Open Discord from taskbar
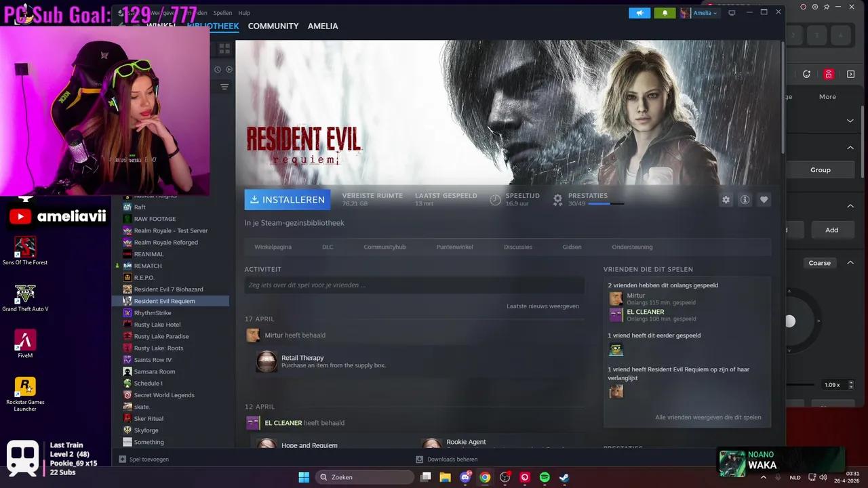 click(x=465, y=477)
